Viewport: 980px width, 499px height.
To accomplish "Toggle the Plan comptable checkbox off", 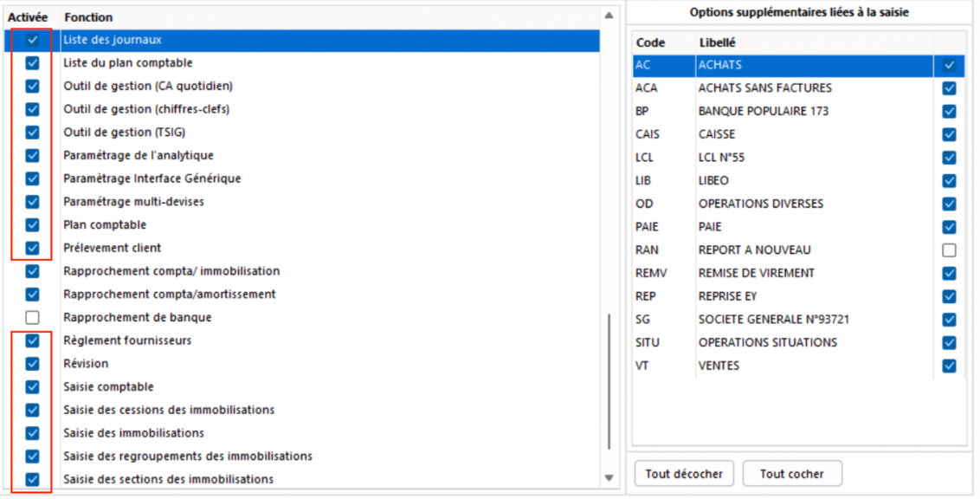I will click(x=32, y=225).
